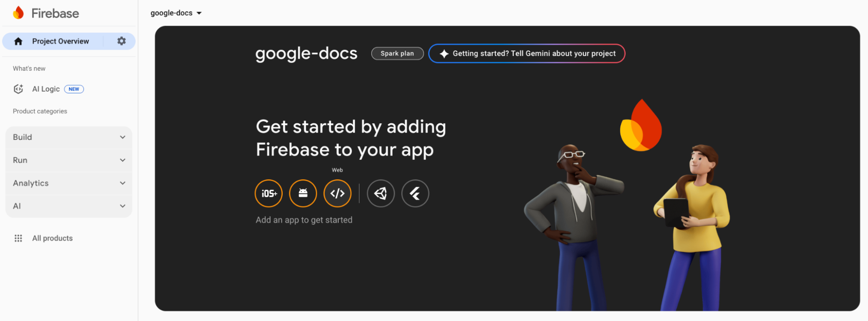
Task: Tell Gemini about your project button
Action: (x=526, y=53)
